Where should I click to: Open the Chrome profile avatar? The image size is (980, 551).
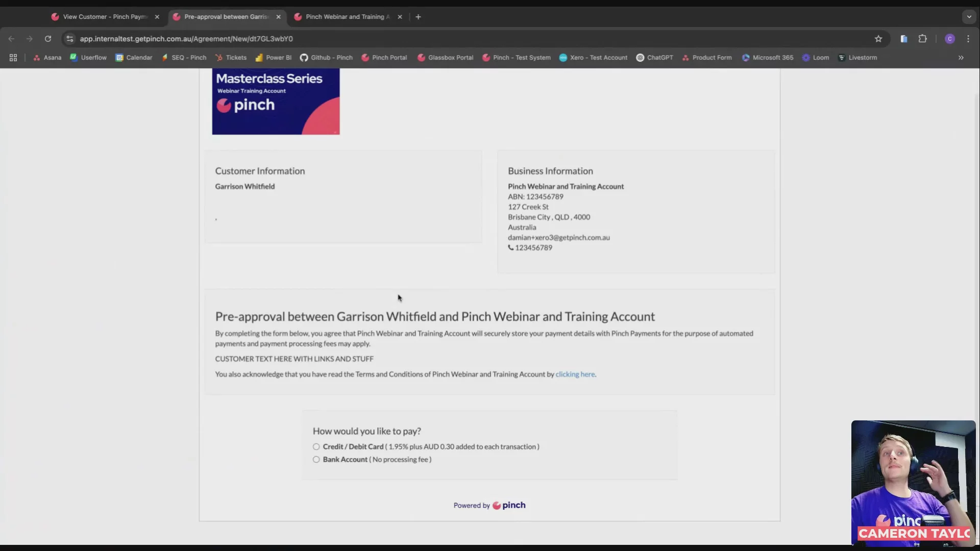point(949,39)
